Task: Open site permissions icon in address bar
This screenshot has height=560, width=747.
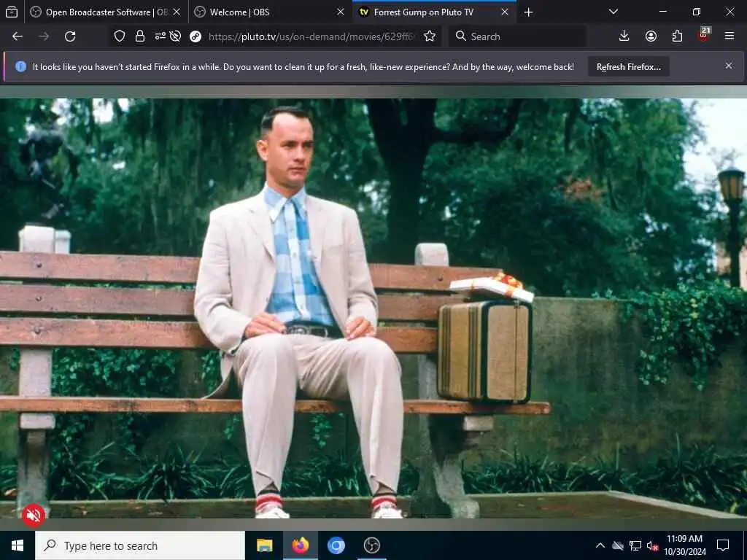Action: [160, 36]
